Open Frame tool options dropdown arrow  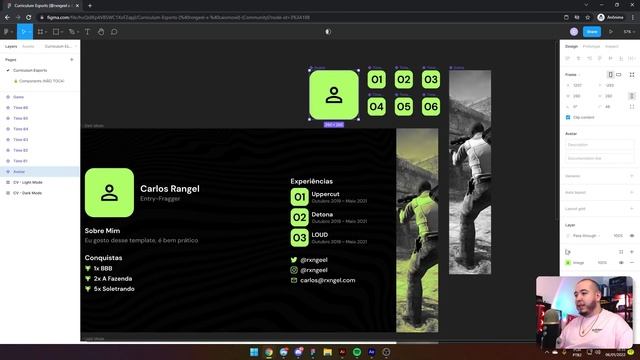[x=46, y=32]
